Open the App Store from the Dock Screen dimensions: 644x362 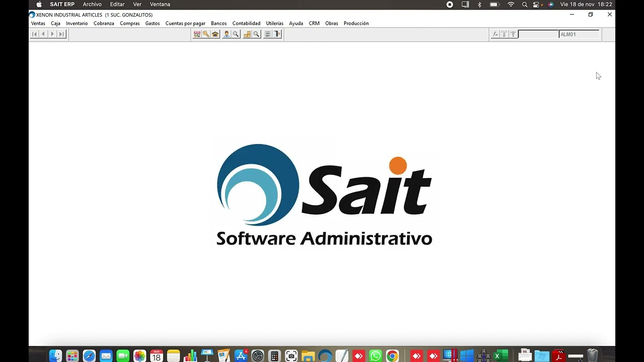(240, 356)
